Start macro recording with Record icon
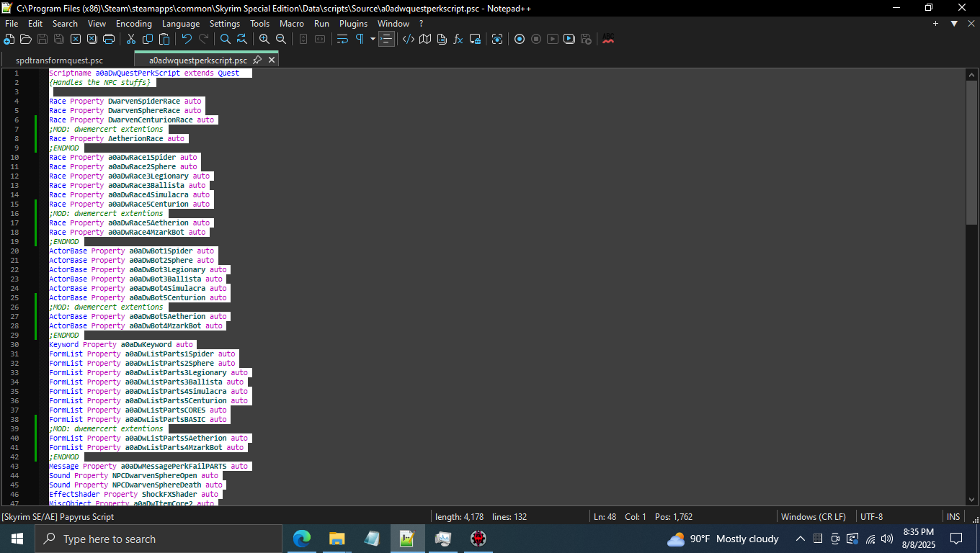The width and height of the screenshot is (980, 553). (520, 39)
